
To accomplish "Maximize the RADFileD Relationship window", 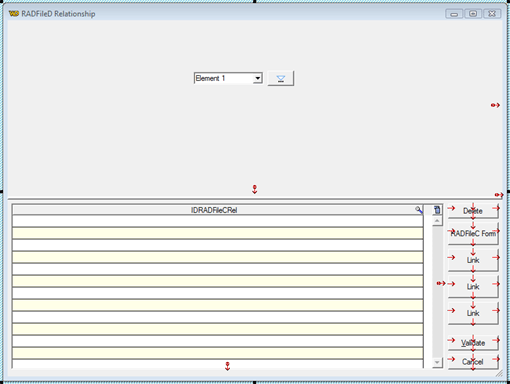I will 473,14.
